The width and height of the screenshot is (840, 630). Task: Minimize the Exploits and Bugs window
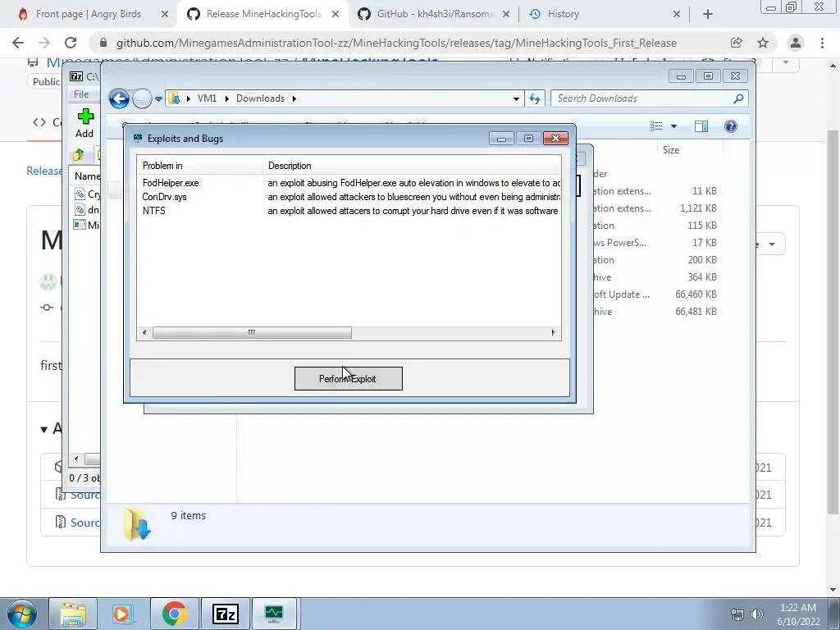click(501, 139)
